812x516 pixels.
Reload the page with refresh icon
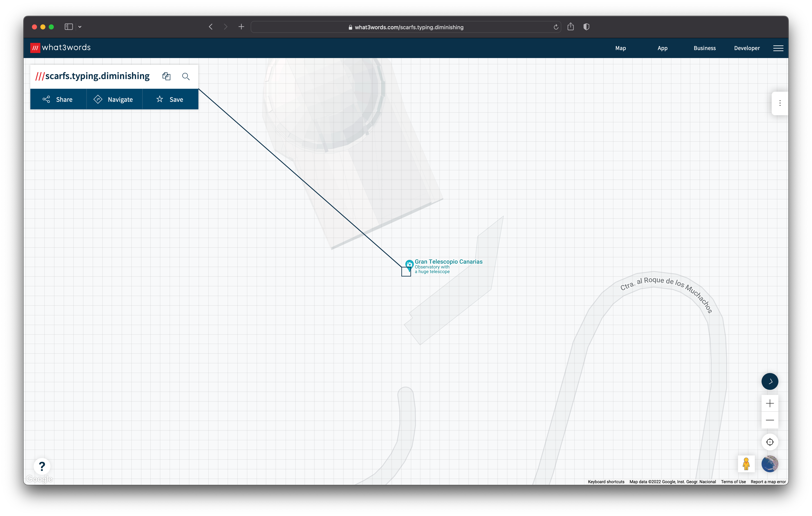tap(556, 27)
